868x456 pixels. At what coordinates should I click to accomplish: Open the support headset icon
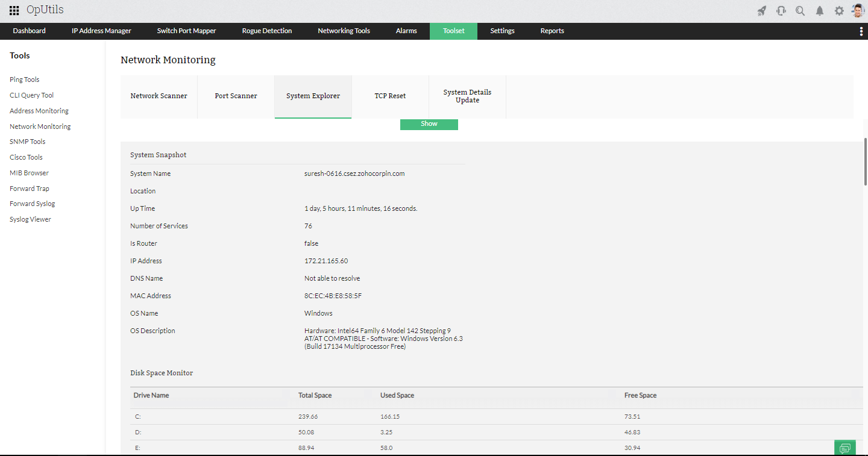coord(781,10)
